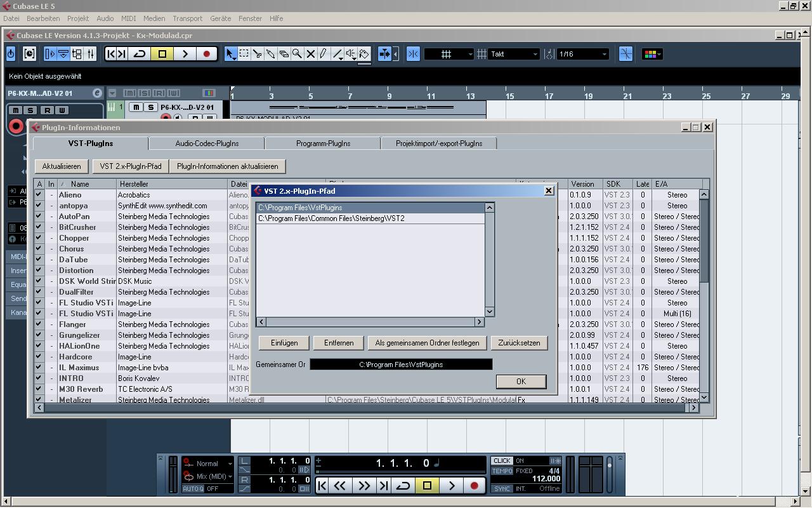Open the Medien menu
Viewport: 812px width, 508px height.
click(154, 18)
